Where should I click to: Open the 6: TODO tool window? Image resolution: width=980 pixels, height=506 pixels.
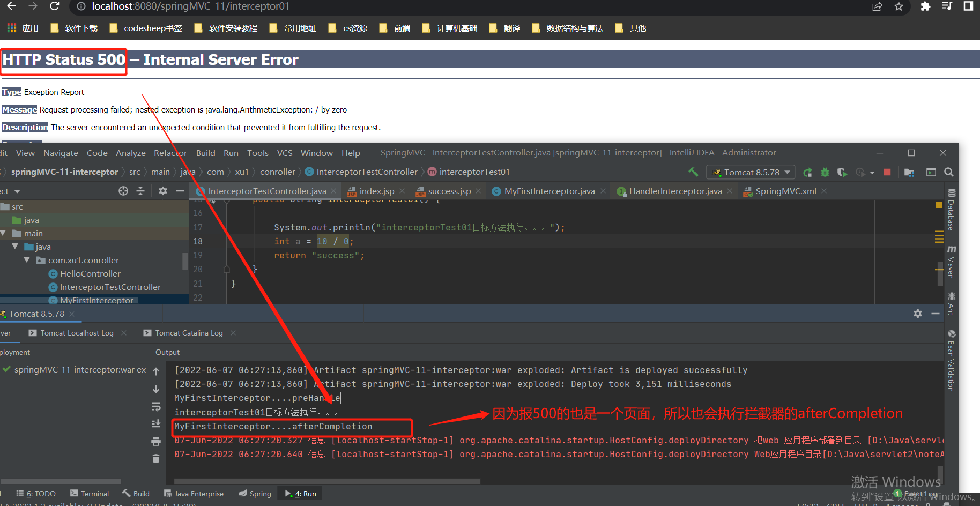36,494
